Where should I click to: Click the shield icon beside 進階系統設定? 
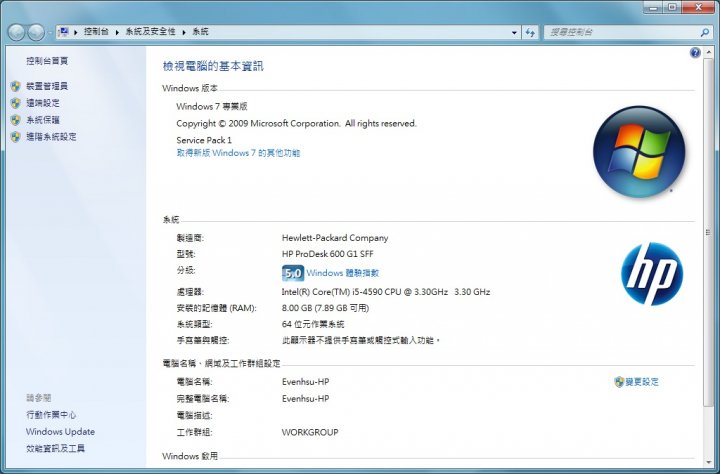coord(16,137)
